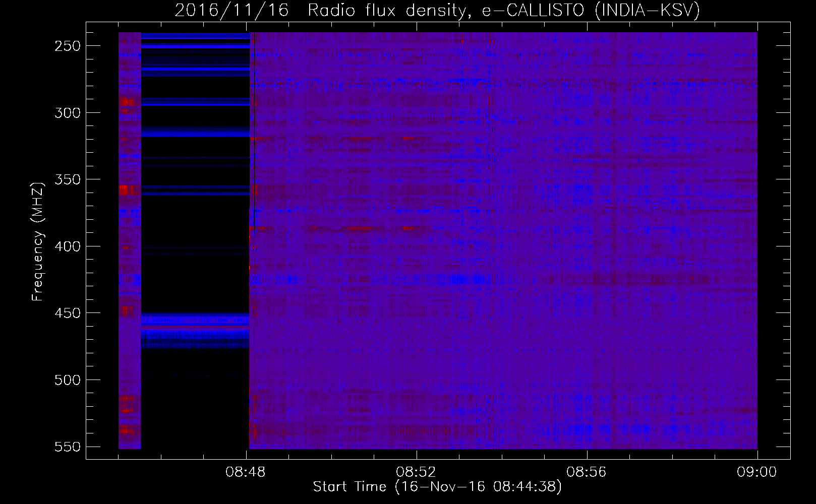Screen dimensions: 816x504
Task: Click the 250 frequency tick label
Action: click(x=68, y=46)
